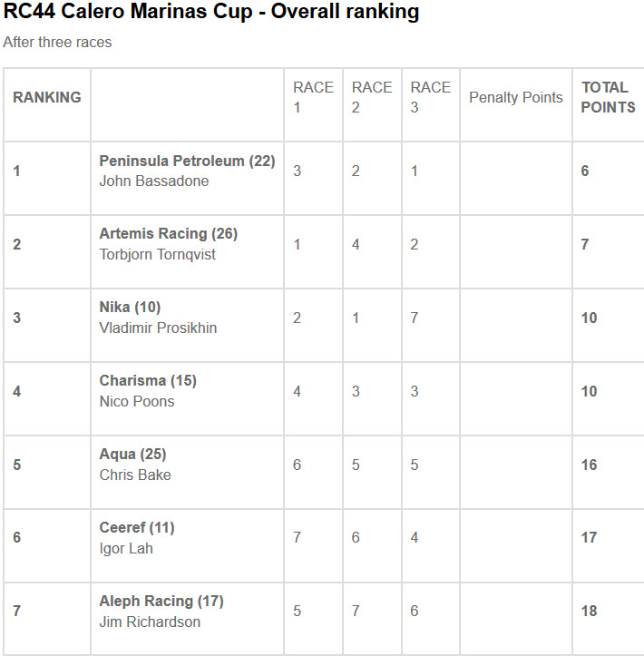Select the Aqua (25) team name

click(132, 455)
